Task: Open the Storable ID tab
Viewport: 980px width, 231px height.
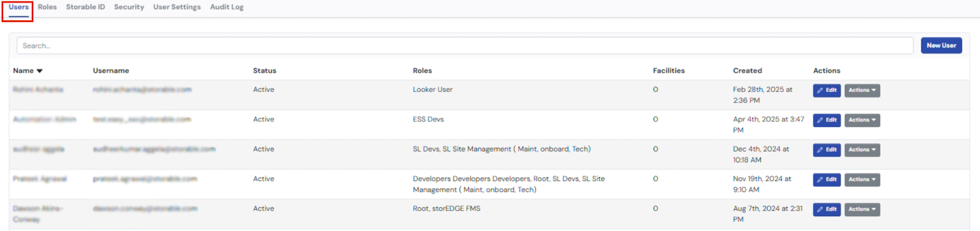Action: click(85, 7)
